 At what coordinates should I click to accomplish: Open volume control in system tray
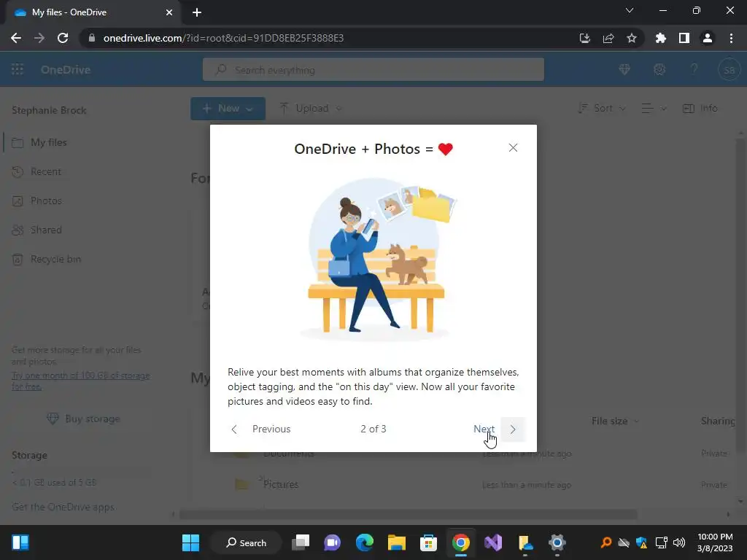[679, 542]
